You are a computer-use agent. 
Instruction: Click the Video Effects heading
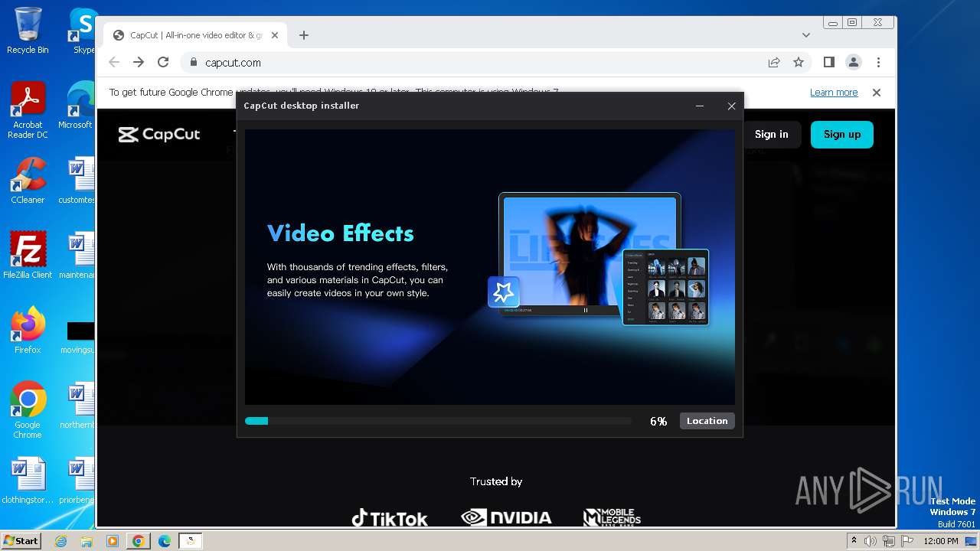click(x=341, y=233)
